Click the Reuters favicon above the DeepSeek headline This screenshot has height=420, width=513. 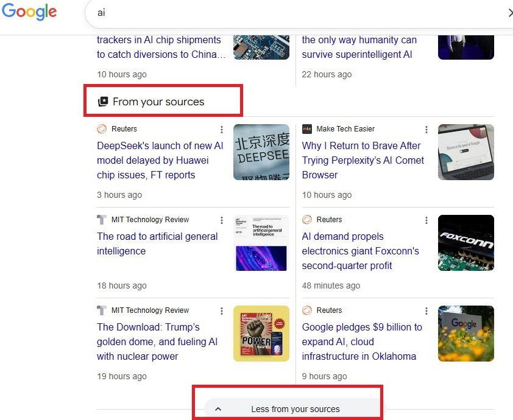[102, 129]
